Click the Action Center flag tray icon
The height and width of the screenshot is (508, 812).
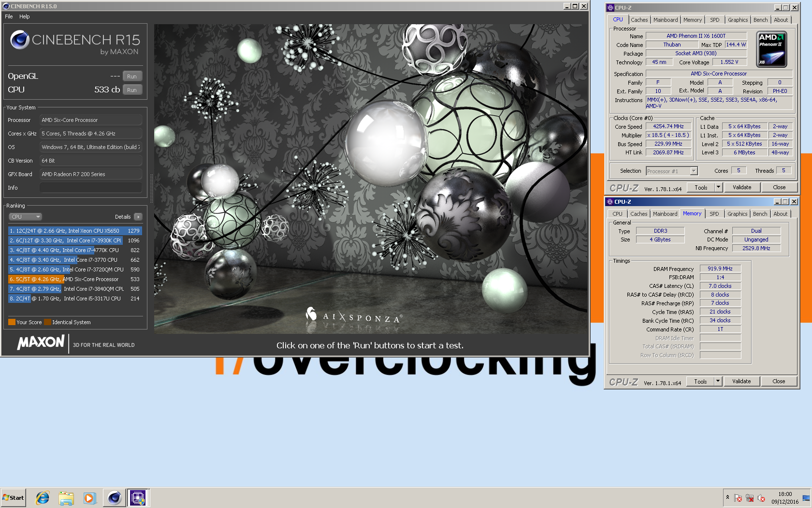pyautogui.click(x=738, y=498)
